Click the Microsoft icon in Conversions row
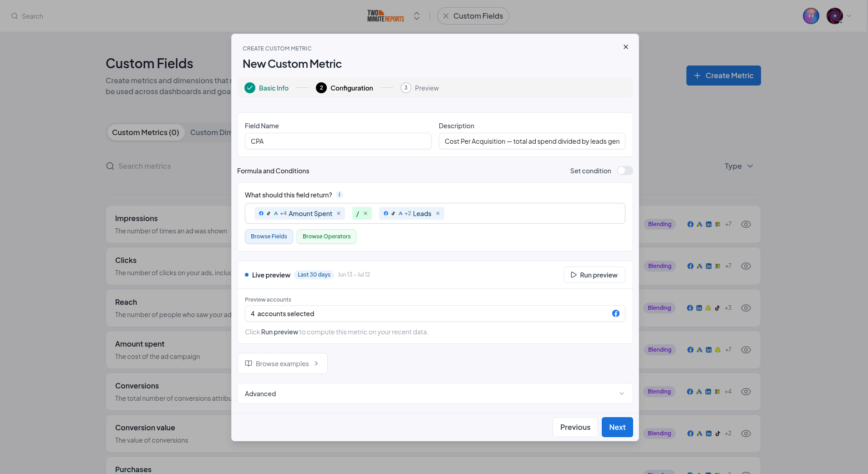Image resolution: width=868 pixels, height=474 pixels. click(717, 392)
